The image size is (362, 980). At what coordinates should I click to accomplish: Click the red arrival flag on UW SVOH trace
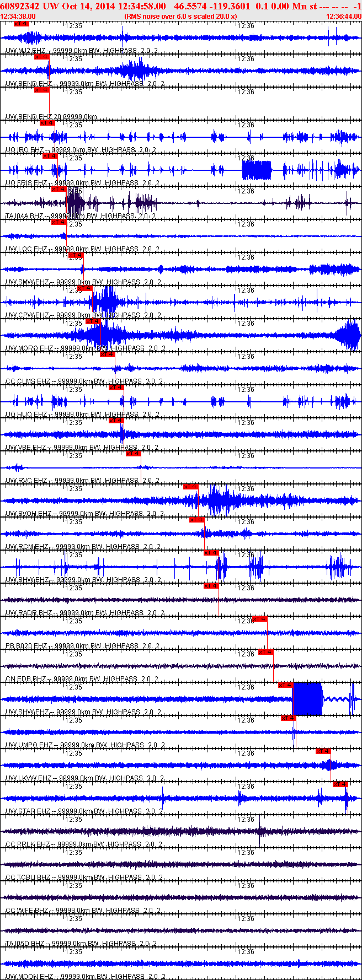(x=190, y=487)
